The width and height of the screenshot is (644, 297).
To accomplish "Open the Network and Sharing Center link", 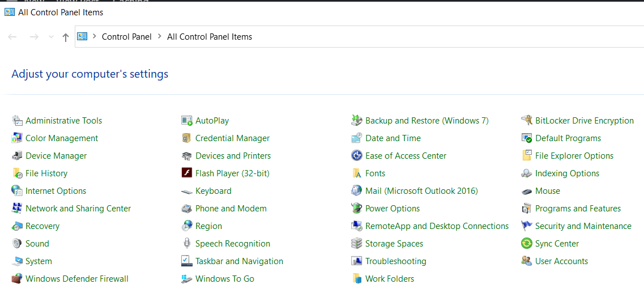I will (78, 209).
